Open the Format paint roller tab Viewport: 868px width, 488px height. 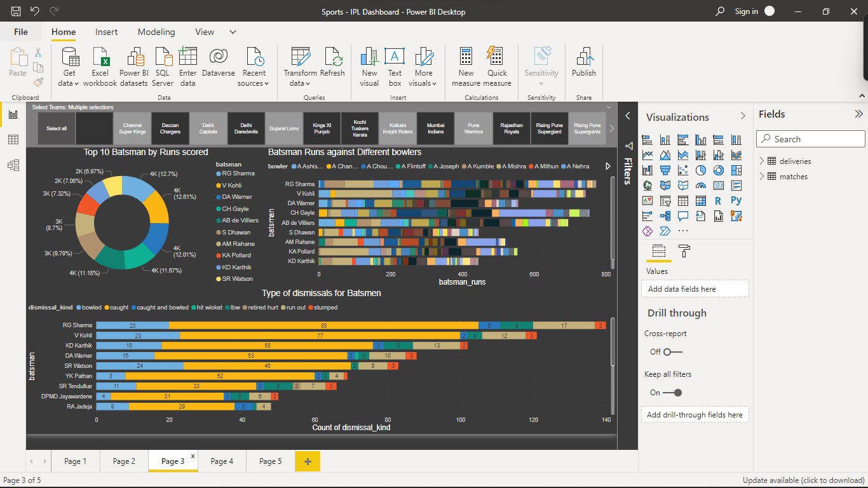pos(684,251)
